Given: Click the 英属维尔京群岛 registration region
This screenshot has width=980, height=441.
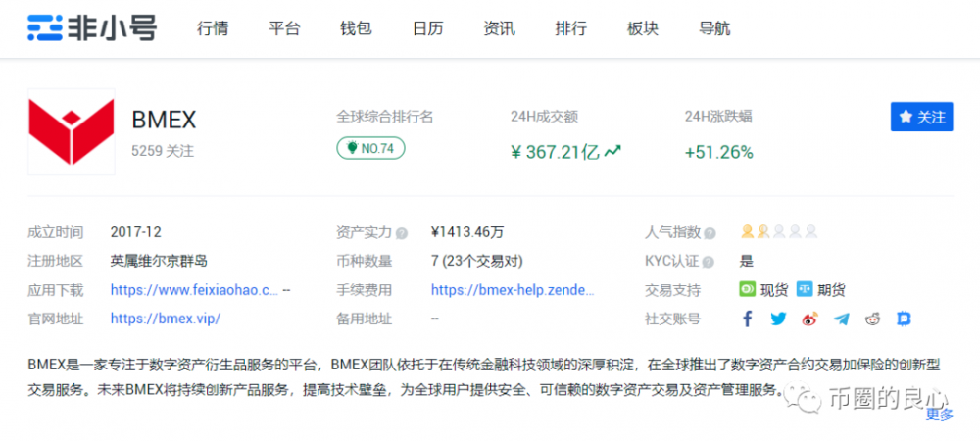Looking at the screenshot, I should [x=159, y=261].
